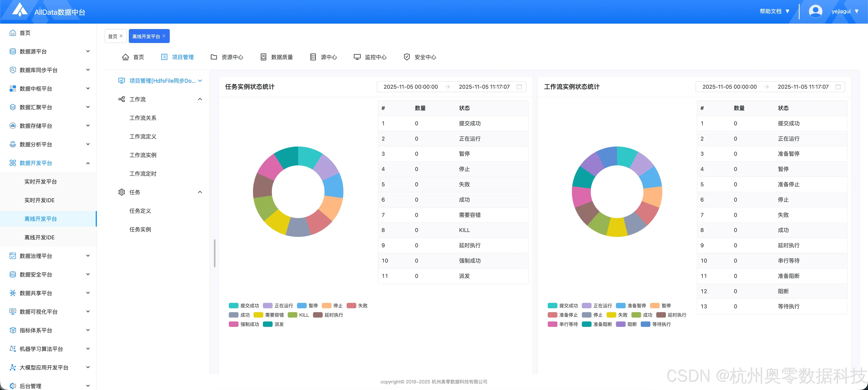Click the 监控中心 monitor icon
This screenshot has height=390, width=868.
(x=357, y=57)
